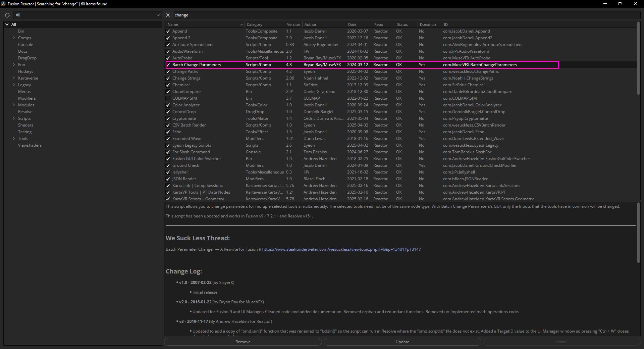The image size is (644, 349).
Task: Select the Jellyshell row
Action: (x=401, y=172)
